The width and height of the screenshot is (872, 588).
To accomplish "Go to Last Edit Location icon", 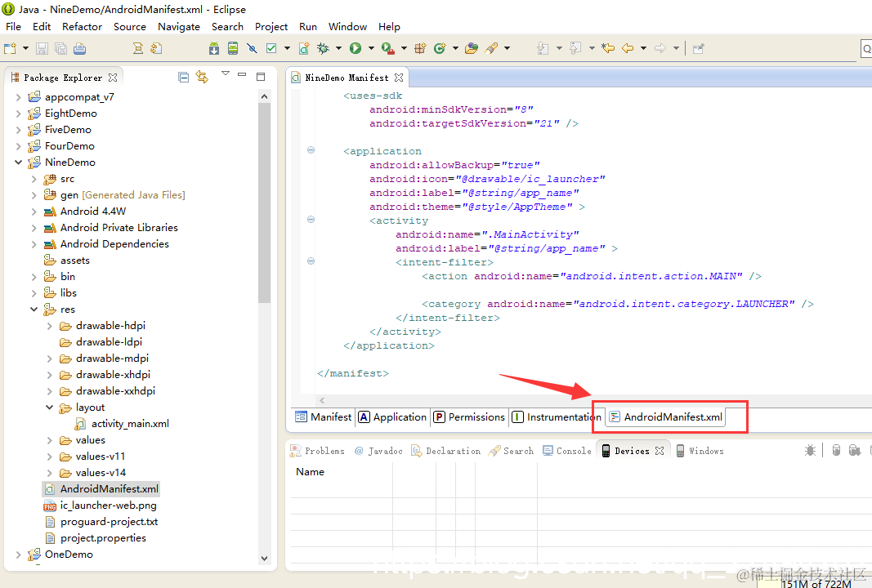I will click(608, 48).
